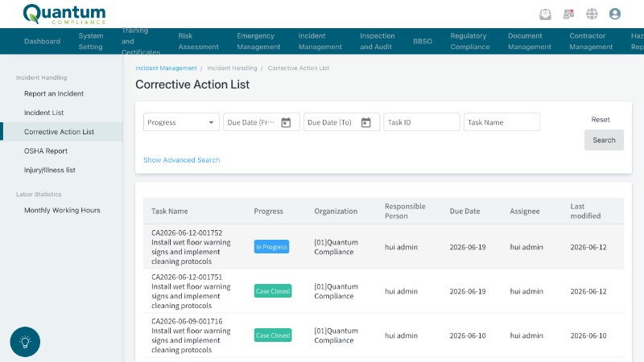Click Show Advanced Search link

click(x=182, y=160)
